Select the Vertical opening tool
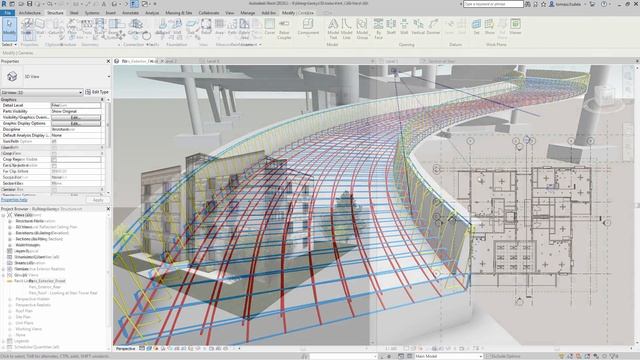The width and height of the screenshot is (640, 360). pos(418,27)
